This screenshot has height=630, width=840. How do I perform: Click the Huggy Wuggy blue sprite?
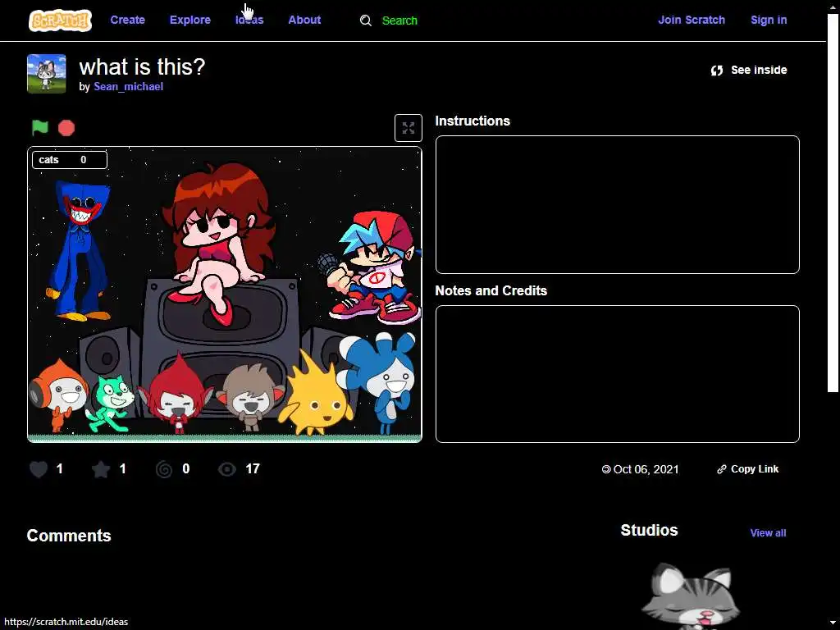[80, 251]
